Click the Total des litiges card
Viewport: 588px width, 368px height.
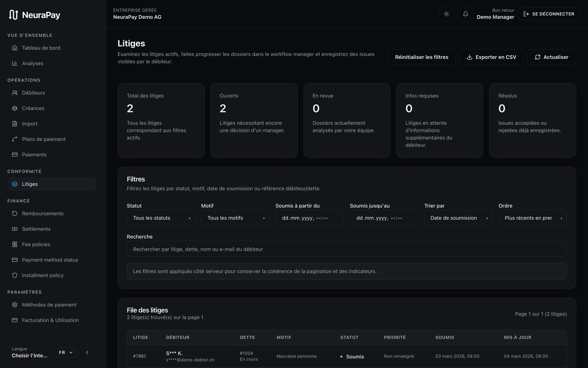point(161,120)
